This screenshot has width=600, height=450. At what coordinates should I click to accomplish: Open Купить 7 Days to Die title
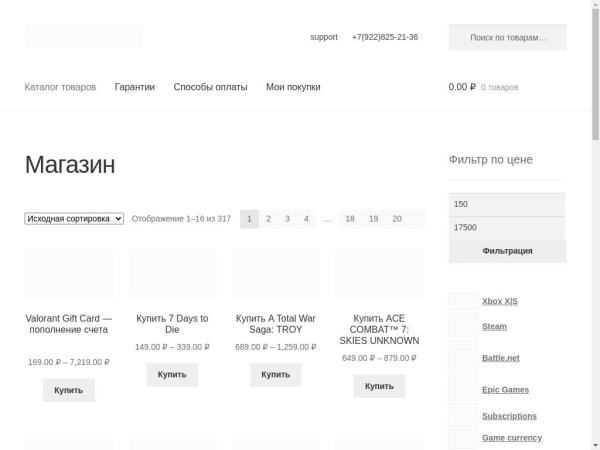pyautogui.click(x=173, y=324)
